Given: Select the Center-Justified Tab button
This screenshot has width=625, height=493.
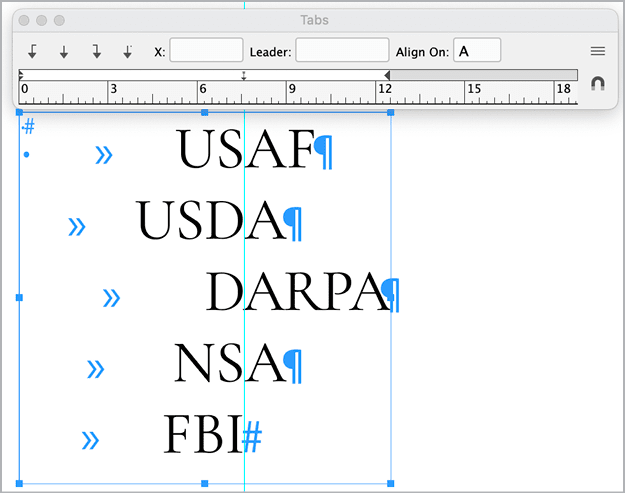Looking at the screenshot, I should click(64, 52).
